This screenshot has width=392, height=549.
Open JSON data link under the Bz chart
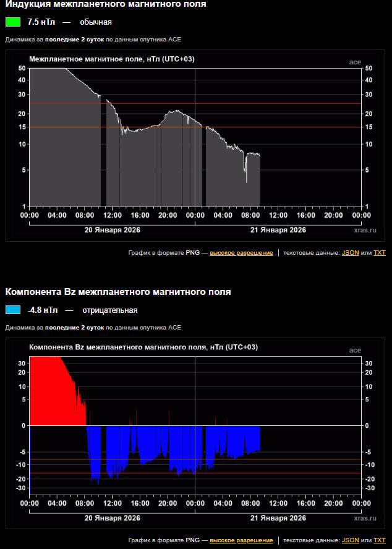[349, 540]
